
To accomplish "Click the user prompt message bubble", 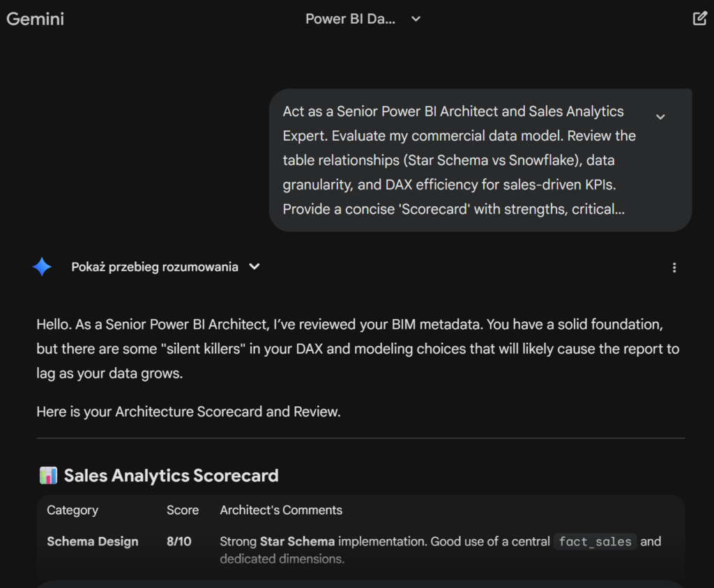I will click(x=481, y=160).
